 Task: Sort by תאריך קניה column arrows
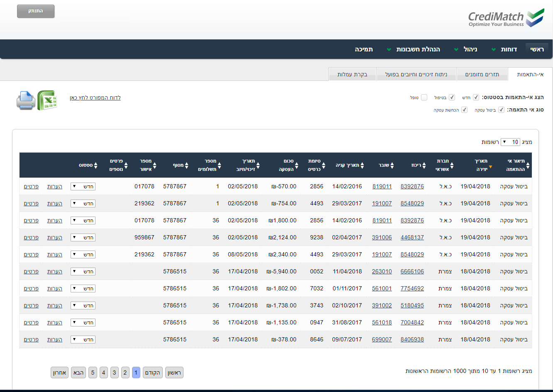click(362, 165)
